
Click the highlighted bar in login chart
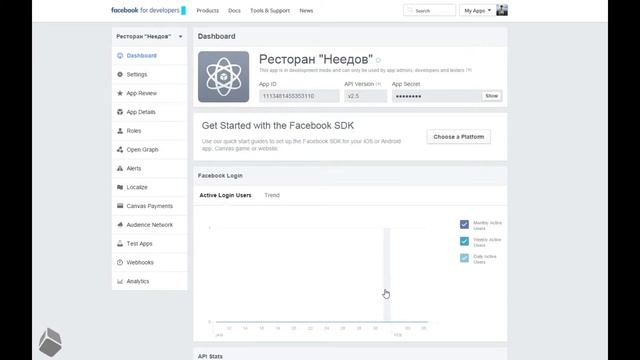pos(387,274)
